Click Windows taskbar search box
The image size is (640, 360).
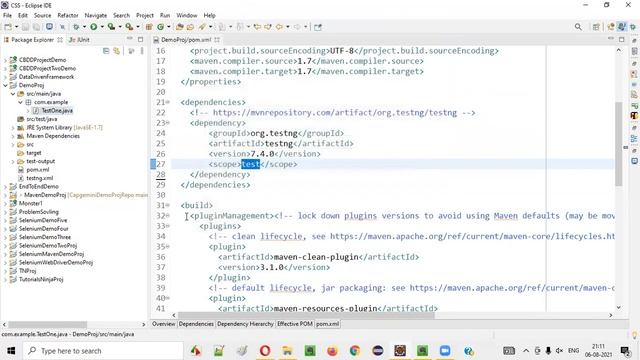coord(103,351)
